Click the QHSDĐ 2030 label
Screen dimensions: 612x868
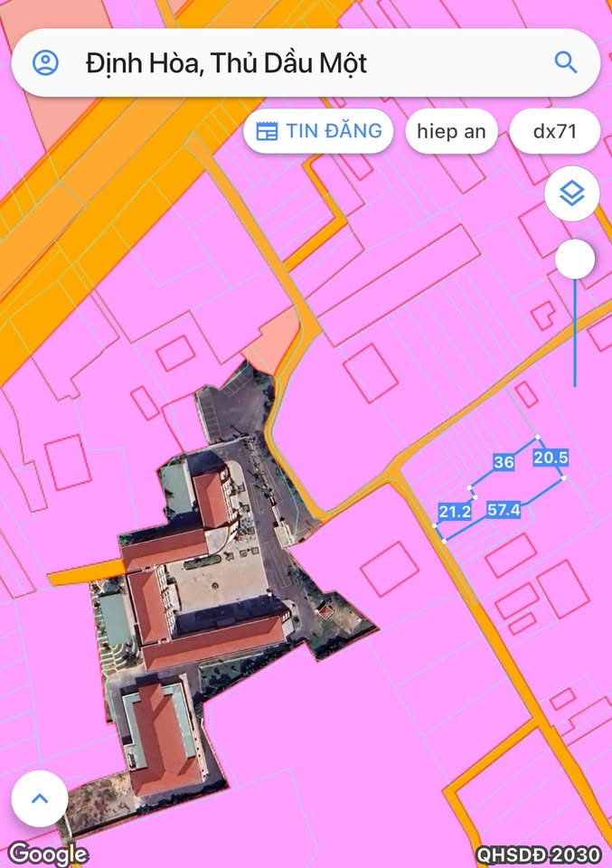539,854
